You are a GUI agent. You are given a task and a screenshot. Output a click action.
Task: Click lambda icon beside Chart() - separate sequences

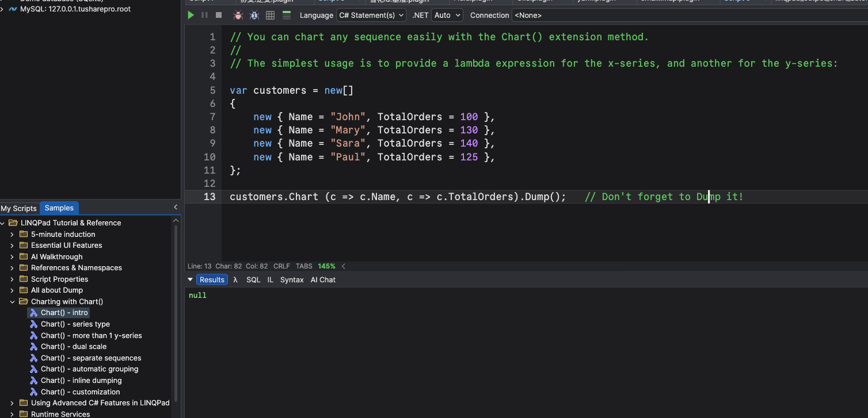[34, 358]
